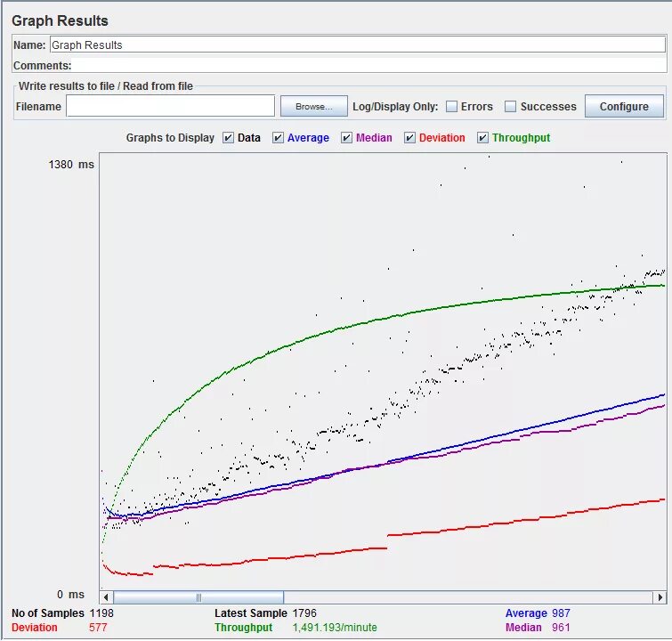
Task: Check the Successes only checkbox
Action: [510, 106]
